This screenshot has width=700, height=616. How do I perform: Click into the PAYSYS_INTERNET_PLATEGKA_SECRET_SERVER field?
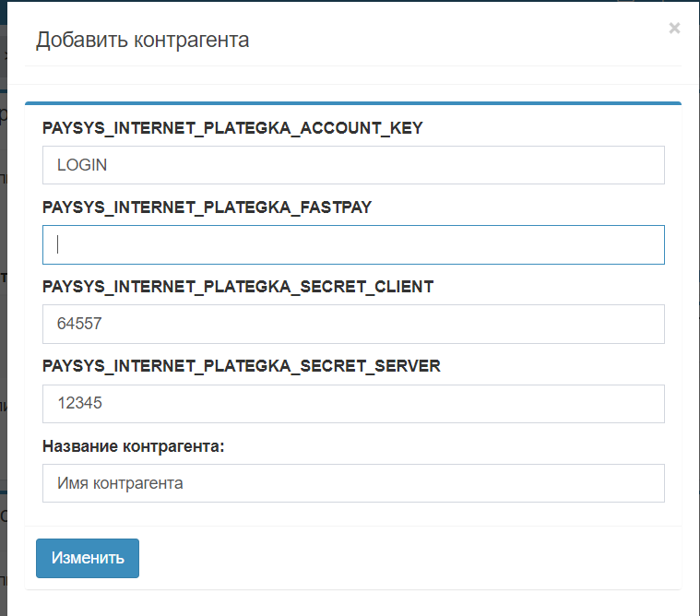353,404
